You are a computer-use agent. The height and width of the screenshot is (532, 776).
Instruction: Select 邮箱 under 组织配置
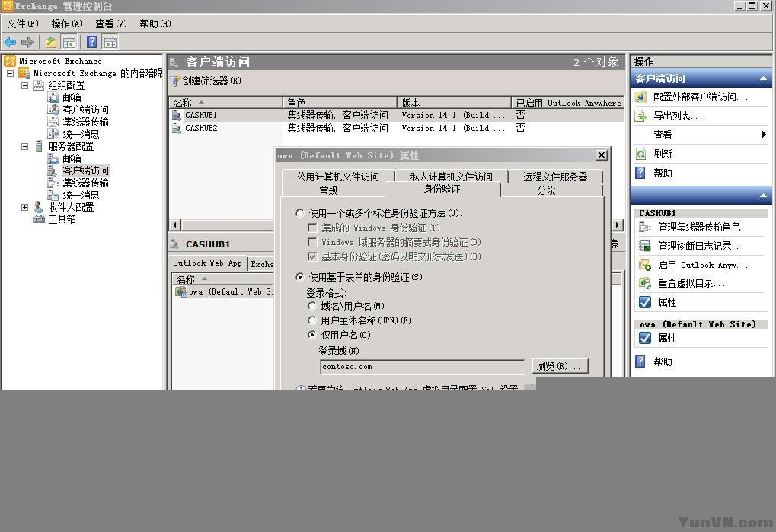pyautogui.click(x=72, y=97)
